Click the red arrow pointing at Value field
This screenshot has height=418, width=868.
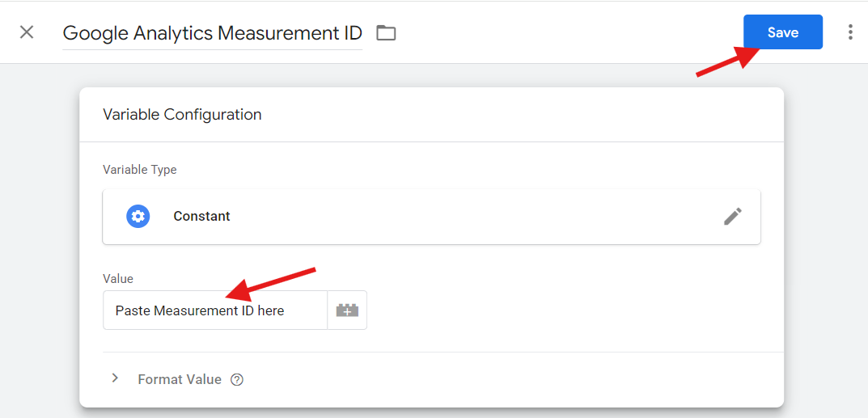(x=272, y=285)
